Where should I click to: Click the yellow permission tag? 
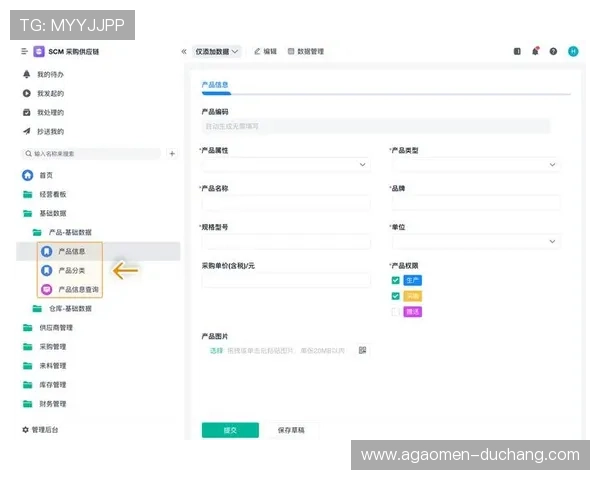pos(412,296)
